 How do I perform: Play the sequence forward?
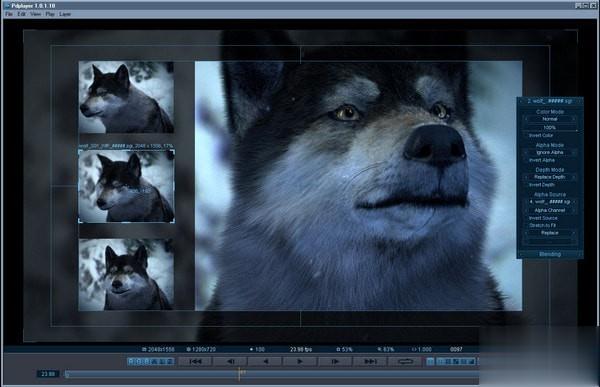point(300,361)
